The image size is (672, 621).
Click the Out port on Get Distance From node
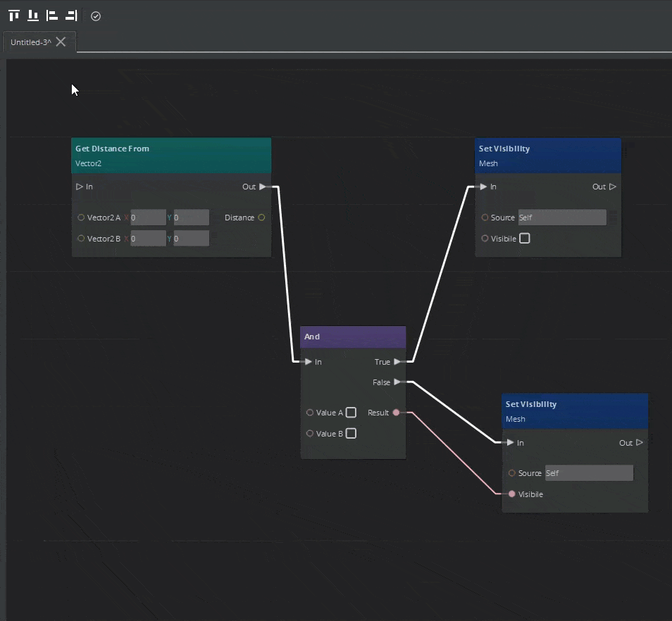263,187
